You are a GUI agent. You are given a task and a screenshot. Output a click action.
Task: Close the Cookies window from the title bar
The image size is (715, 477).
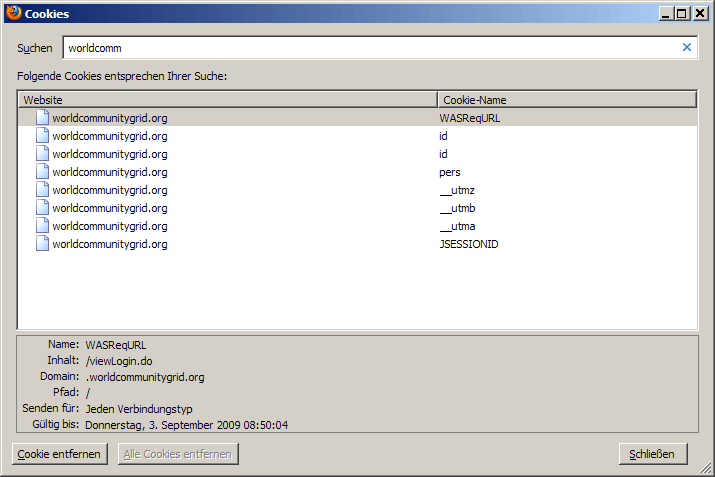pos(700,13)
